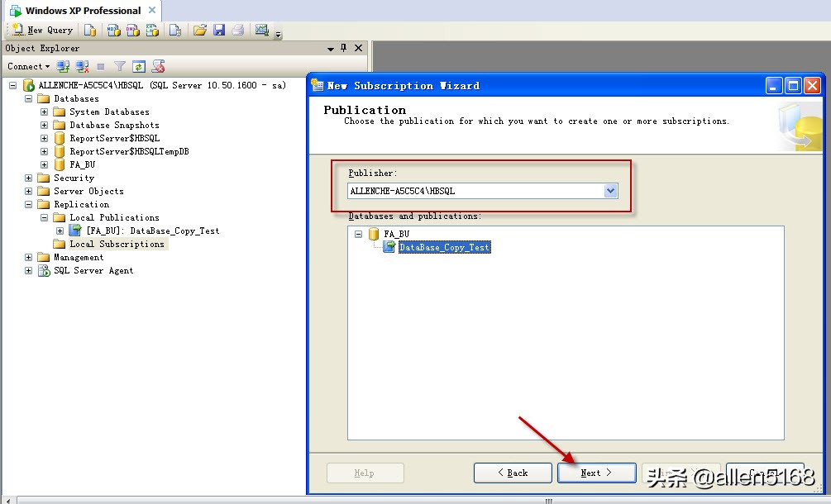Select ReportServer$HBSQLTempDB database item
831x504 pixels.
click(129, 151)
